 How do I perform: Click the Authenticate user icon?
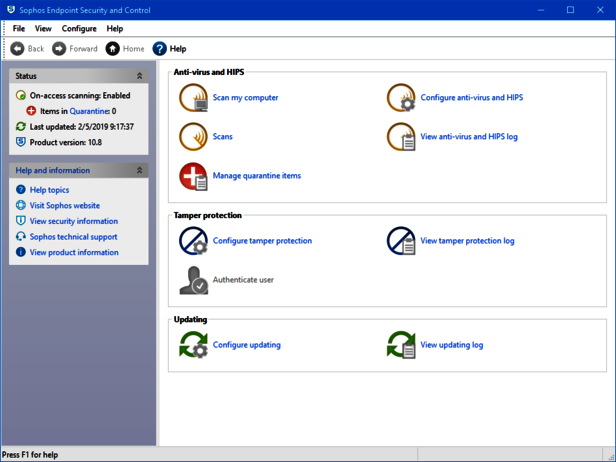pyautogui.click(x=193, y=280)
